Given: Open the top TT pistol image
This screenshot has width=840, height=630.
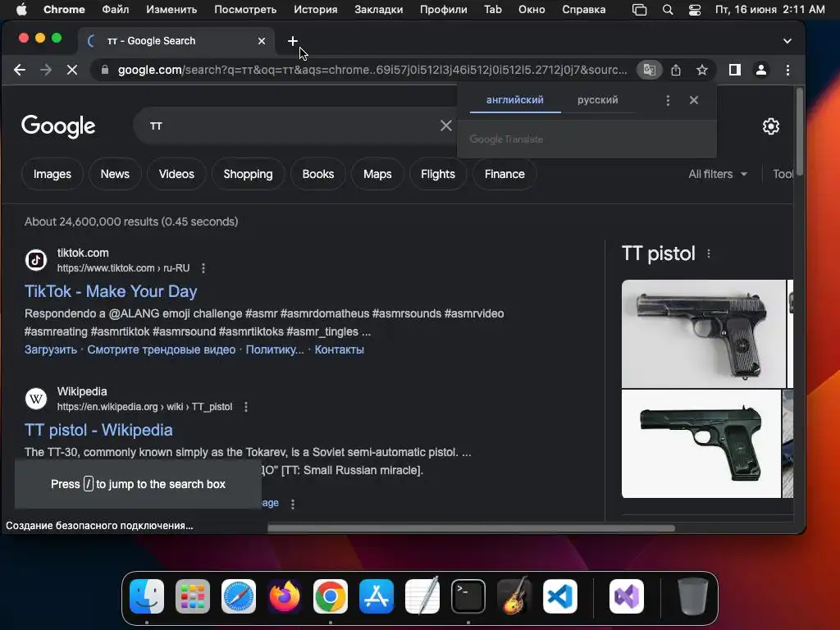Looking at the screenshot, I should coord(703,334).
